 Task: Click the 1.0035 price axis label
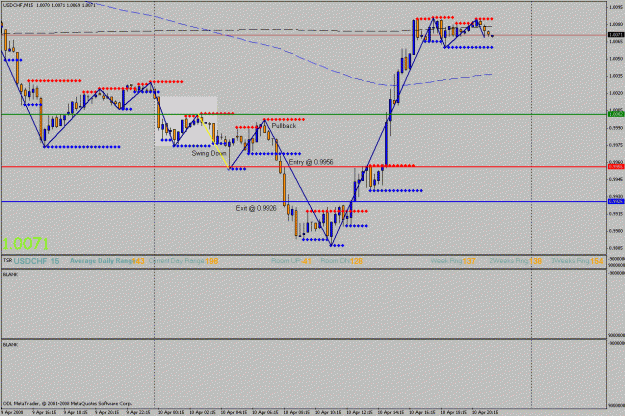616,76
